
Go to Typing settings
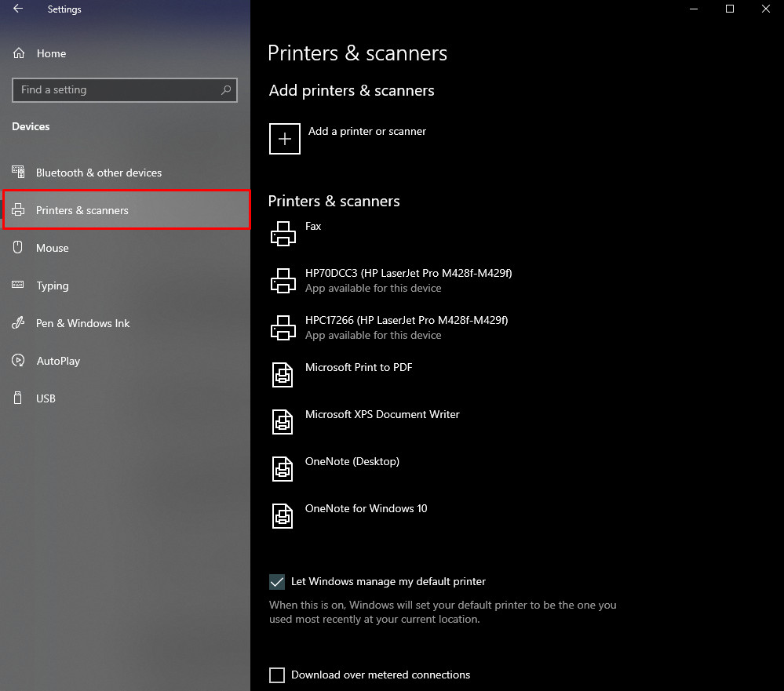click(125, 285)
